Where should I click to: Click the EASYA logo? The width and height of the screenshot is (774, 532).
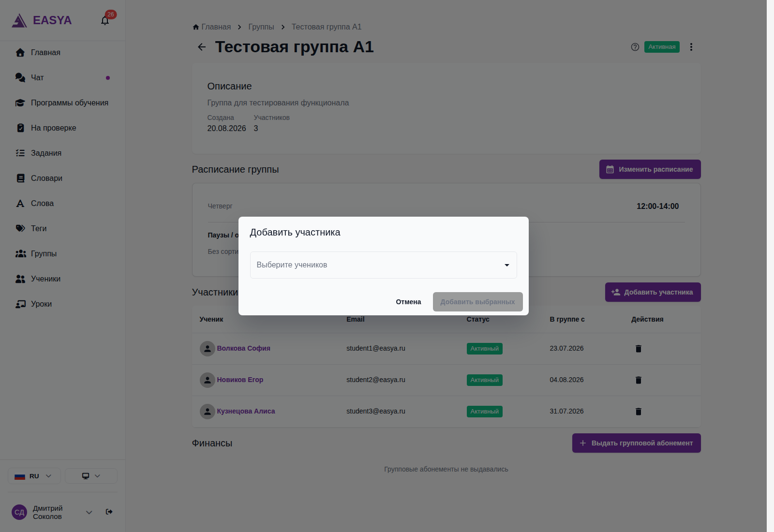42,20
